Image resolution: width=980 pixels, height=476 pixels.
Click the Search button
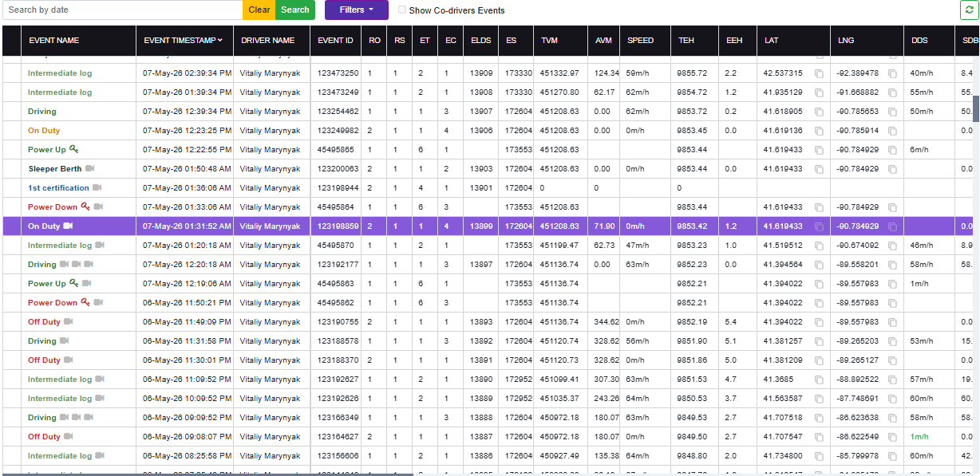tap(295, 10)
